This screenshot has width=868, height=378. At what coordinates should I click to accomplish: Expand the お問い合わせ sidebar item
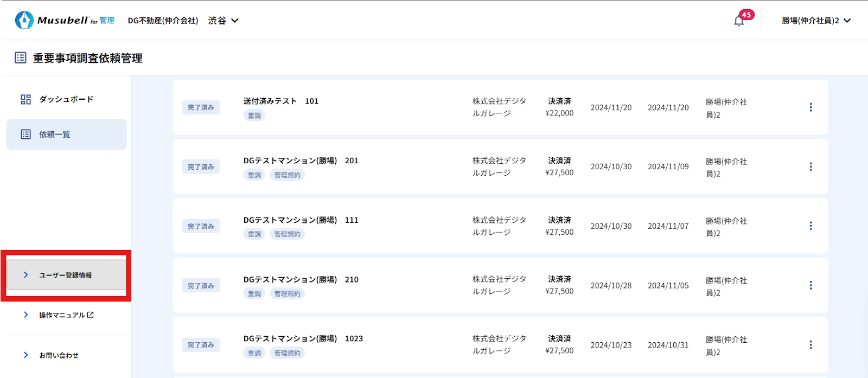59,355
